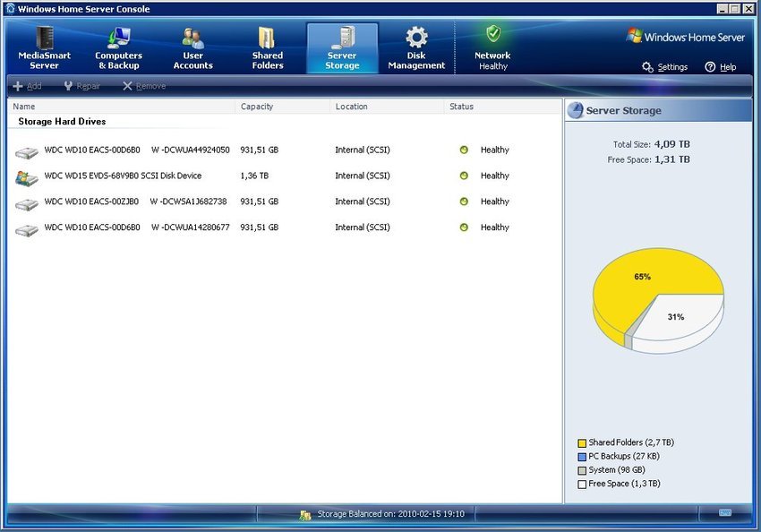Sort drives by the Capacity column header

(282, 107)
